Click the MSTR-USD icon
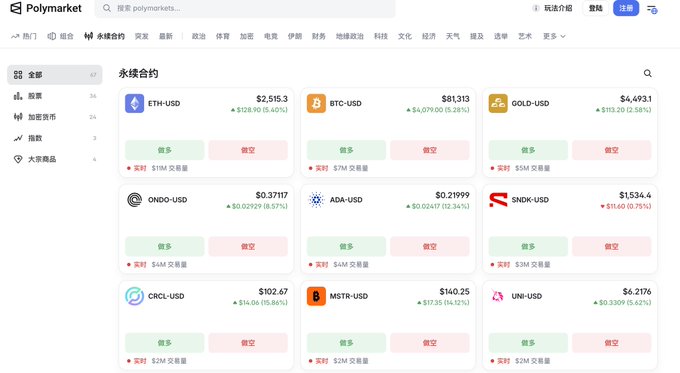680x373 pixels. 316,296
